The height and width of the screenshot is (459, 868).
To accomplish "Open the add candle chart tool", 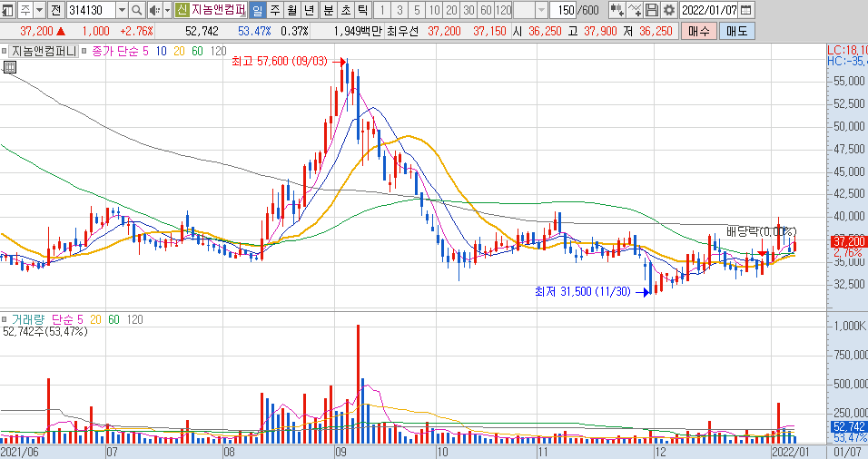I will tap(617, 9).
